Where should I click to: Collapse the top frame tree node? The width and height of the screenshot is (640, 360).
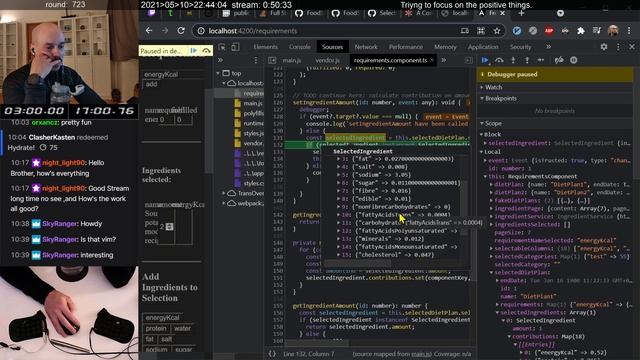(218, 73)
